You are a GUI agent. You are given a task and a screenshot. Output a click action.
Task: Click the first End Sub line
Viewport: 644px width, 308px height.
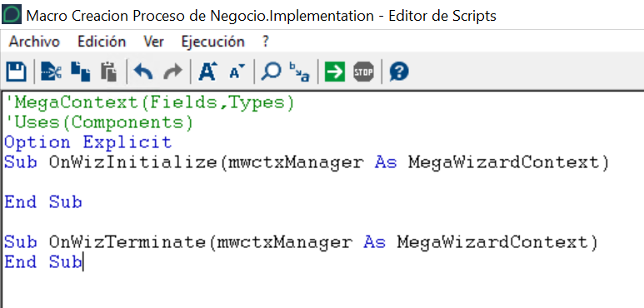(x=43, y=202)
